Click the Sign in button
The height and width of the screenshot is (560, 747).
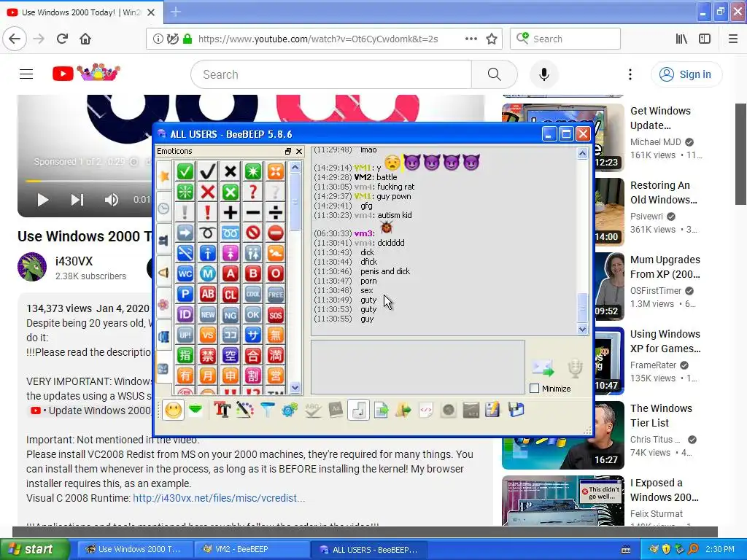point(686,74)
